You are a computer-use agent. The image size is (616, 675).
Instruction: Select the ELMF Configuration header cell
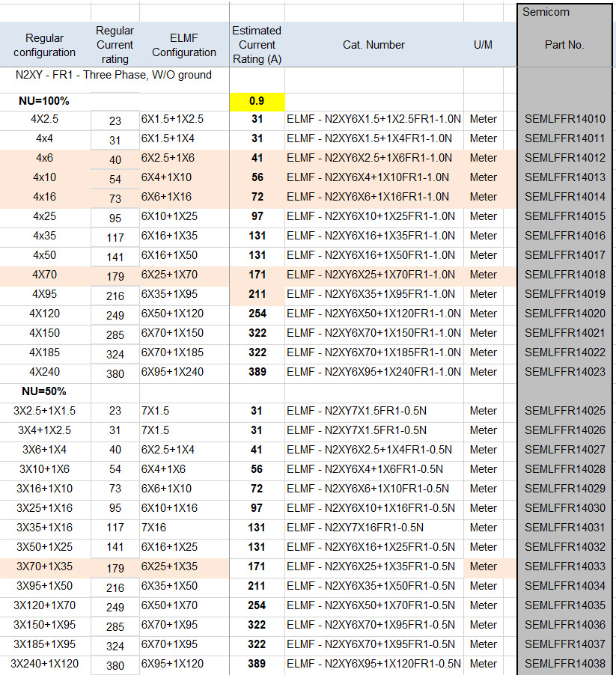pos(184,45)
